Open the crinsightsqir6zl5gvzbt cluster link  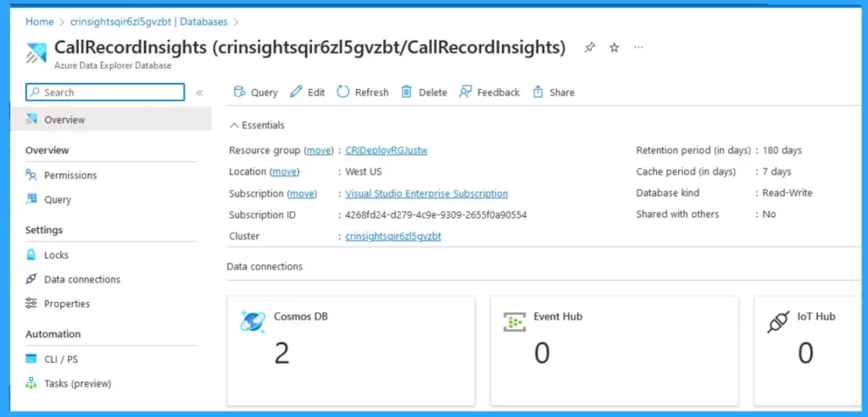(x=393, y=236)
